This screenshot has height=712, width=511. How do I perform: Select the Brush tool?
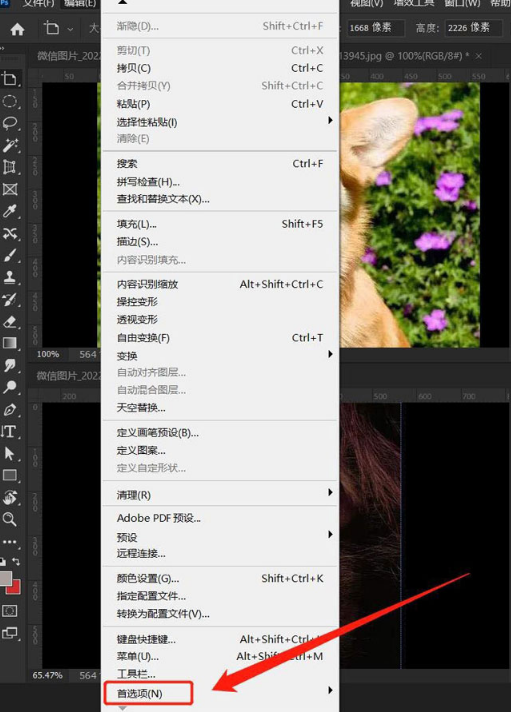[10, 255]
